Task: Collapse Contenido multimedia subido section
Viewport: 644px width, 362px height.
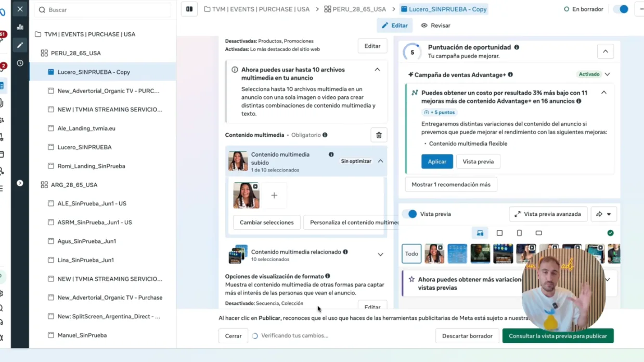Action: pos(380,161)
